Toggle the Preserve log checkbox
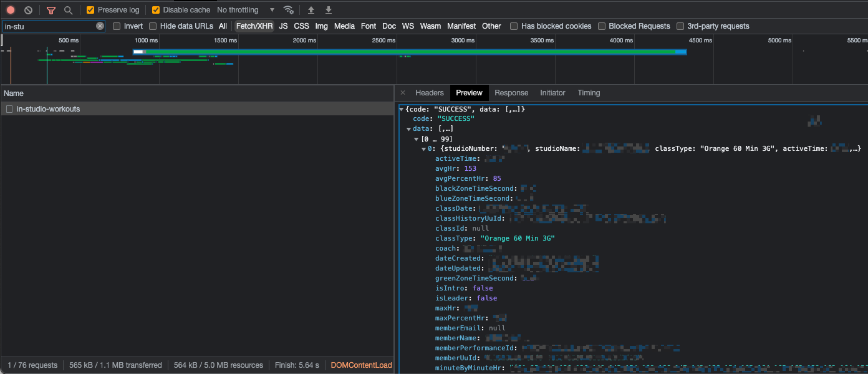The width and height of the screenshot is (868, 374). tap(90, 10)
